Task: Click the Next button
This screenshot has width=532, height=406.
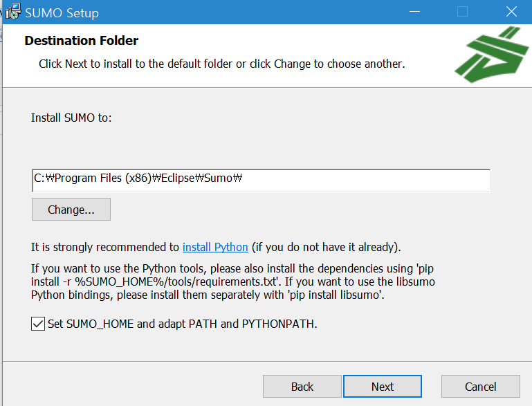Action: coord(383,387)
